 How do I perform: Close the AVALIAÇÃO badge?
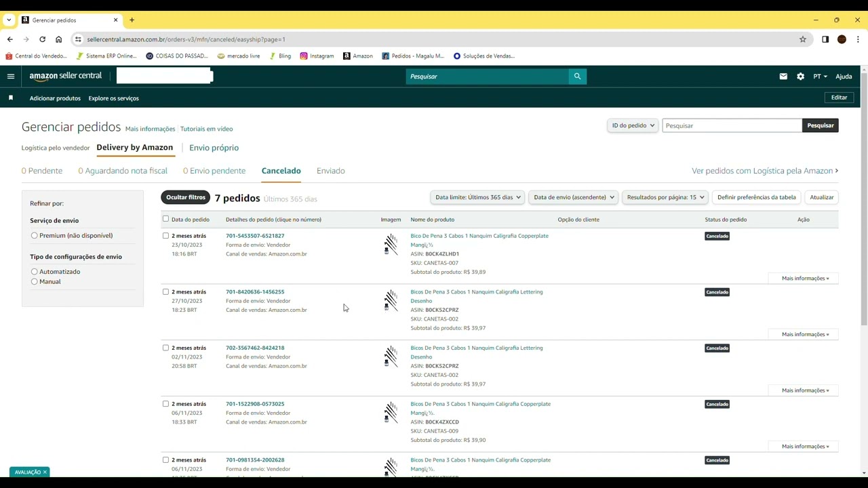(x=45, y=472)
